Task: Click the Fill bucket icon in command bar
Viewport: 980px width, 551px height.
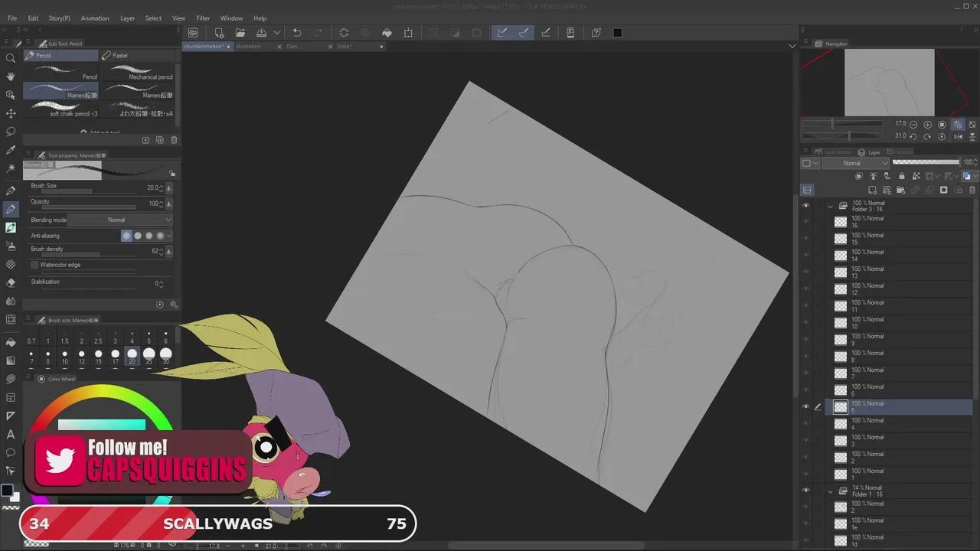Action: point(387,33)
